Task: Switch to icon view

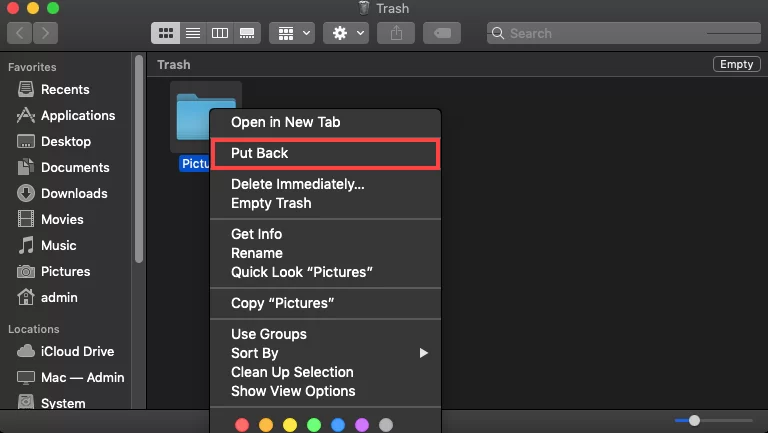Action: pos(166,33)
